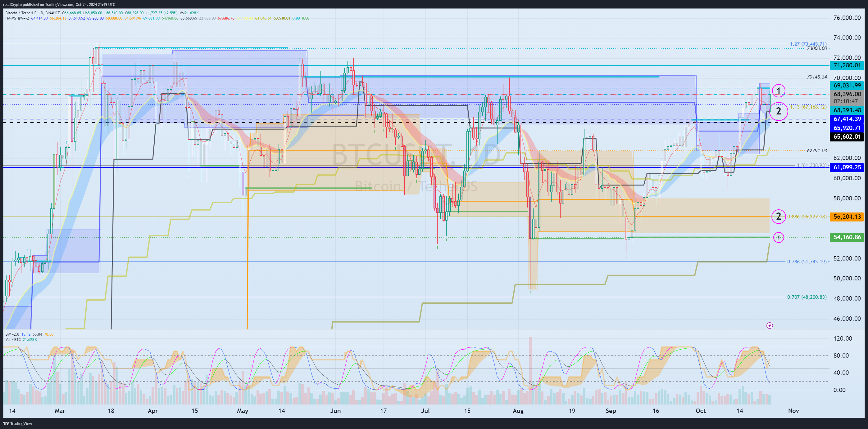This screenshot has height=429, width=868.
Task: Click the 52,000.00 price axis tick
Action: tap(847, 258)
